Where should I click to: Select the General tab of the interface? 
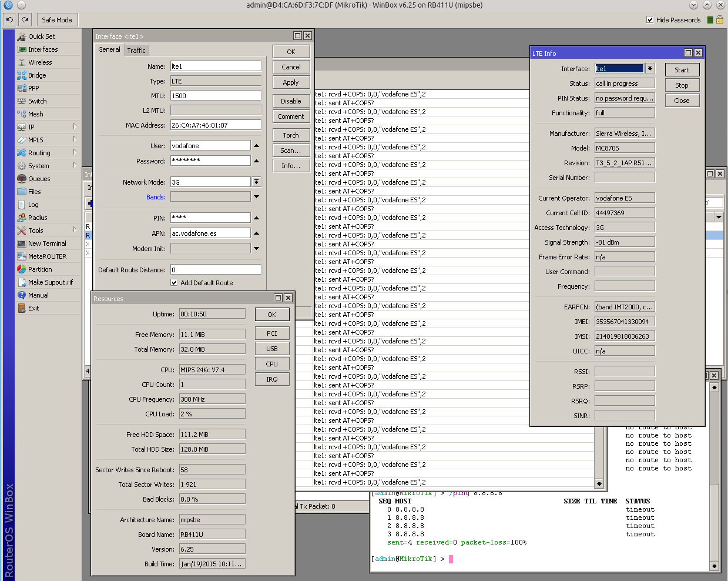(x=109, y=50)
